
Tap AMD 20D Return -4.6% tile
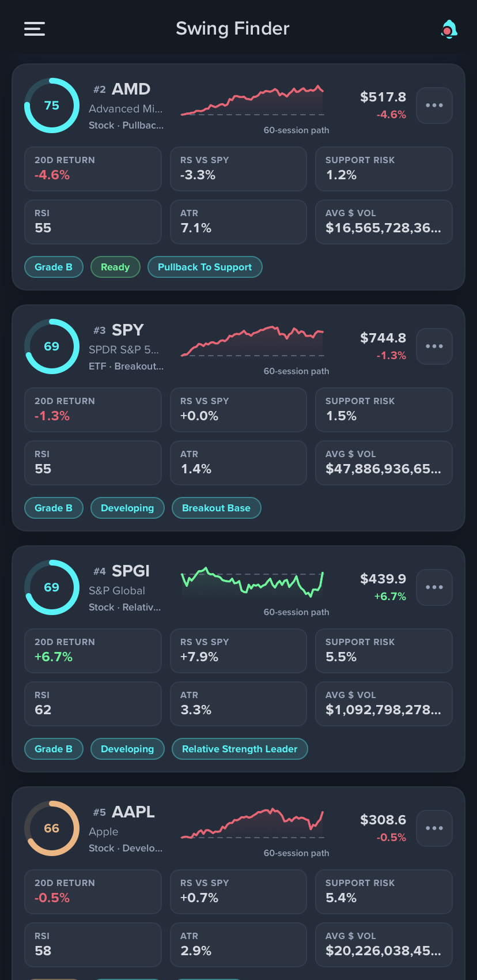pos(93,169)
